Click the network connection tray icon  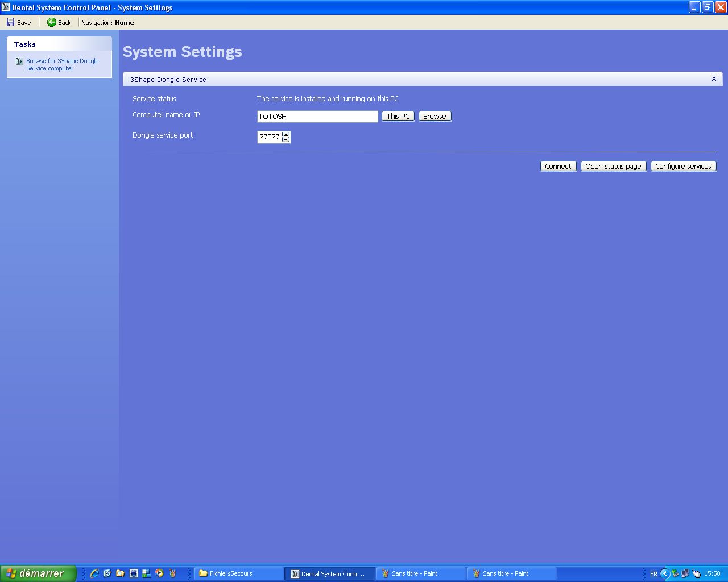(x=685, y=573)
